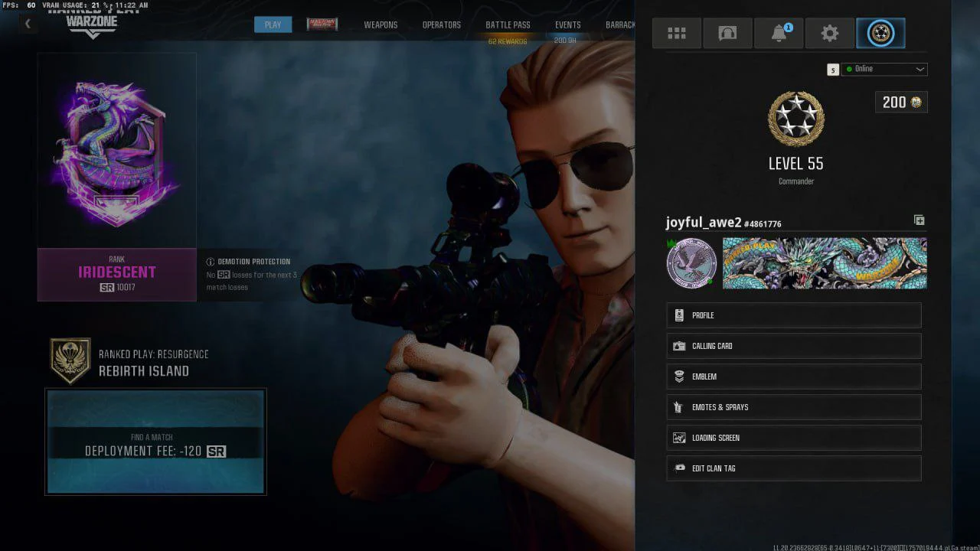Image resolution: width=980 pixels, height=551 pixels.
Task: Open the Battle Pass tab
Action: pyautogui.click(x=508, y=24)
